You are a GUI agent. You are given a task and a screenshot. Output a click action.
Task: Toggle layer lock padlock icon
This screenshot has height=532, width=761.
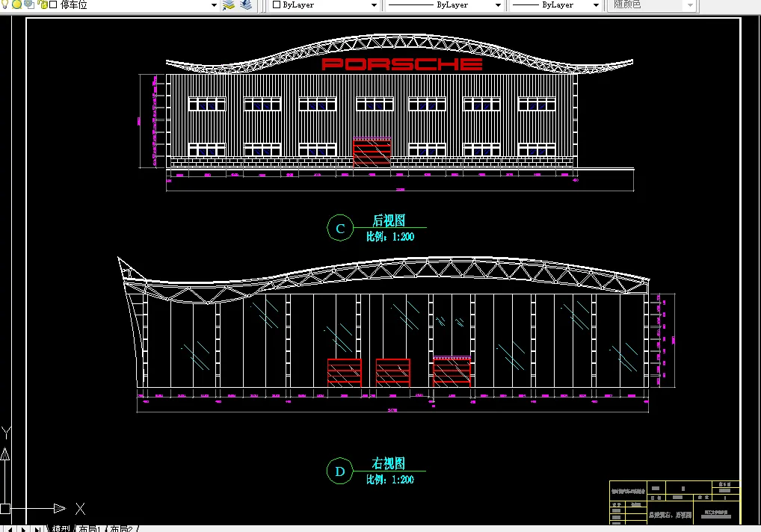[43, 4]
